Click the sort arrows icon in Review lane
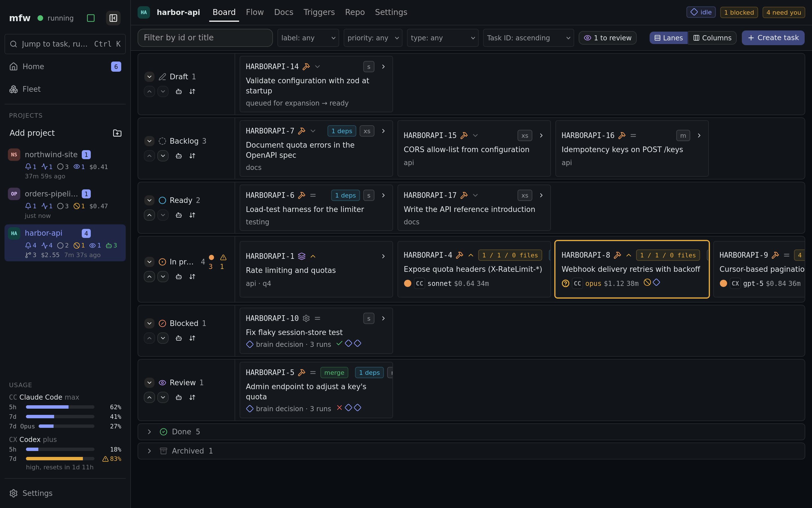This screenshot has width=812, height=508. point(192,397)
